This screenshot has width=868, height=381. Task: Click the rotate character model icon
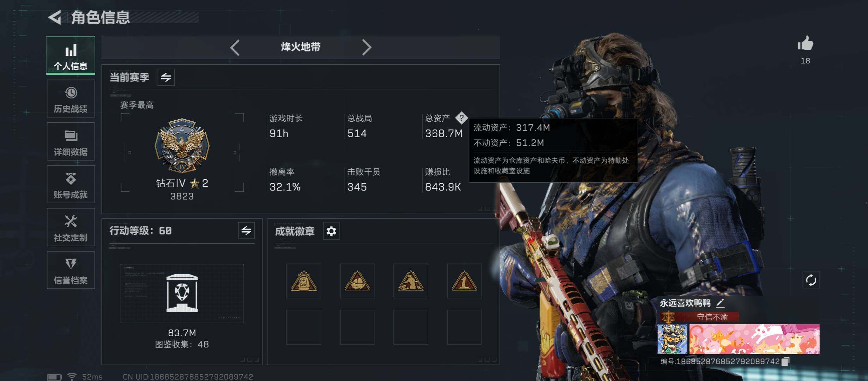[x=811, y=280]
